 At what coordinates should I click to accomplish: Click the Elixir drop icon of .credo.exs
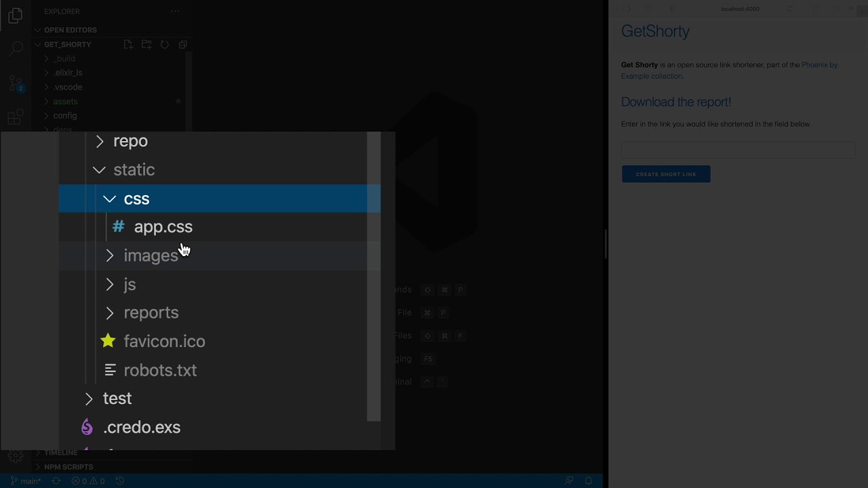click(x=87, y=427)
